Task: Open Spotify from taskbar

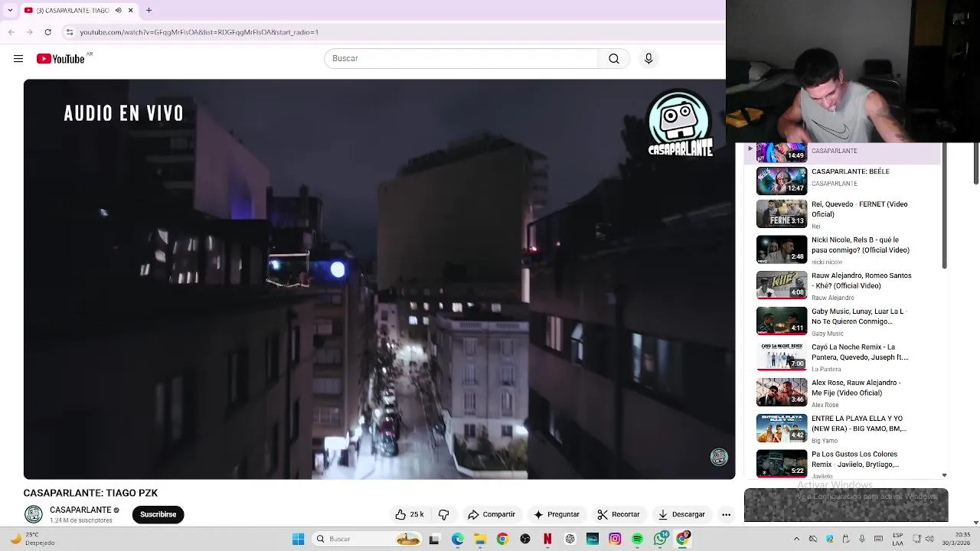Action: 637,540
